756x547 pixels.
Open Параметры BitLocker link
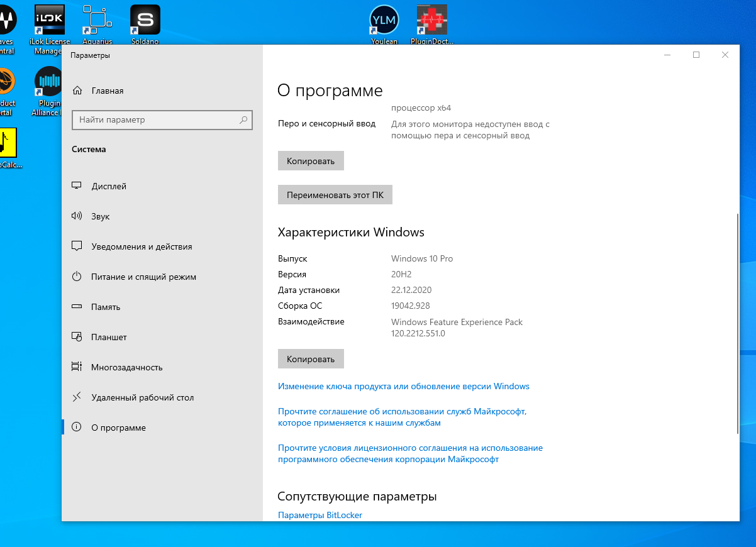coord(320,516)
